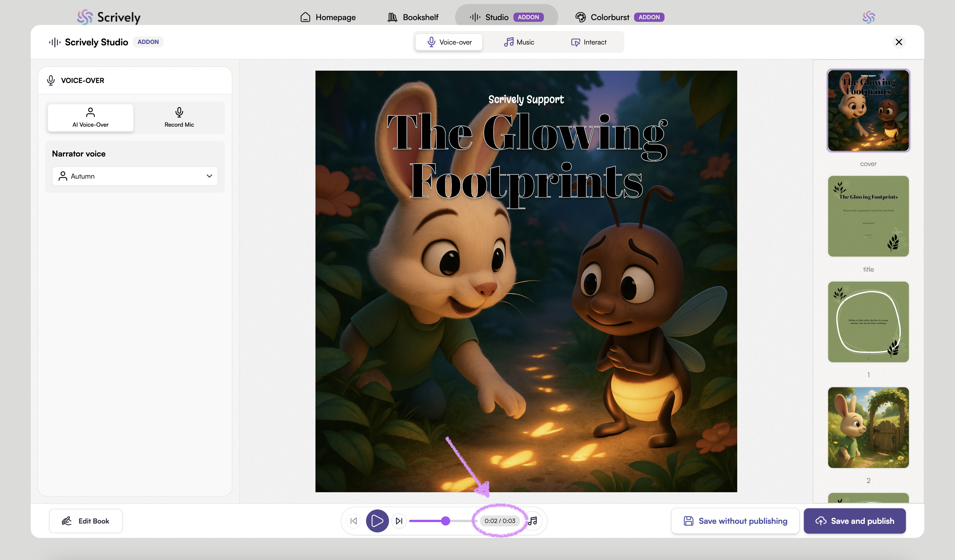955x560 pixels.
Task: Switch to the Music tab
Action: tap(519, 42)
